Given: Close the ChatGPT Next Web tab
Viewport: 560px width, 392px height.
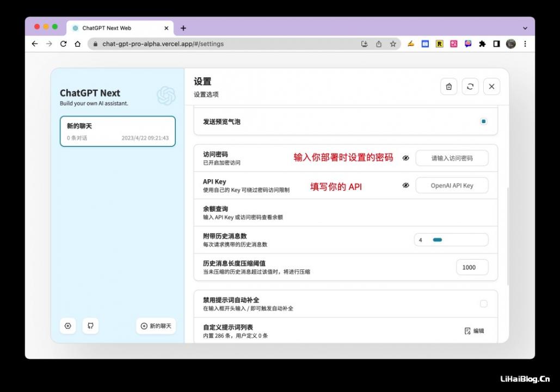Looking at the screenshot, I should click(167, 28).
